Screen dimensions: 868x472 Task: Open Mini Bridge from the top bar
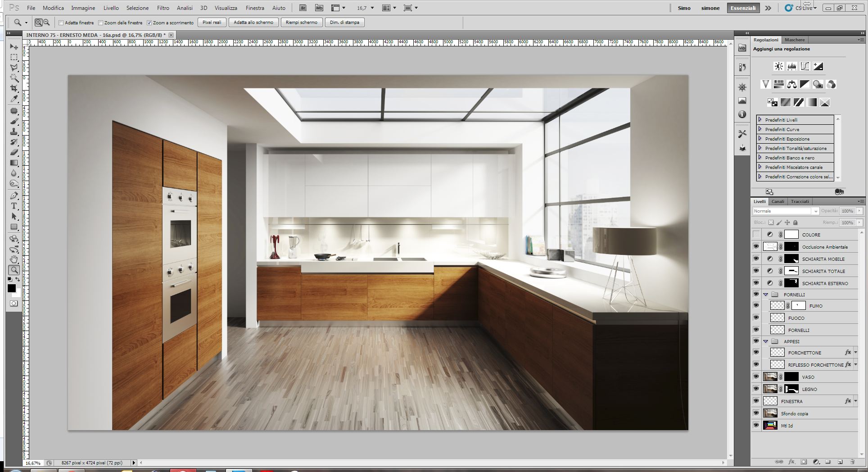[x=319, y=8]
